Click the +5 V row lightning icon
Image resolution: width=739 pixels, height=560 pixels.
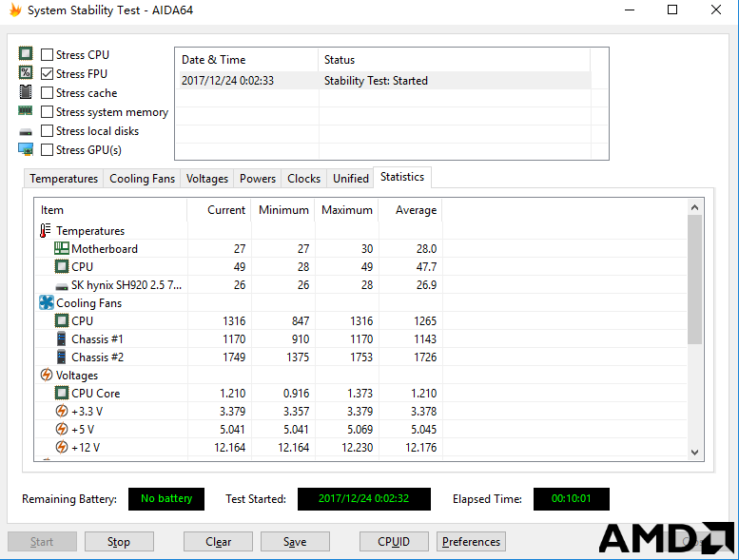(x=61, y=429)
